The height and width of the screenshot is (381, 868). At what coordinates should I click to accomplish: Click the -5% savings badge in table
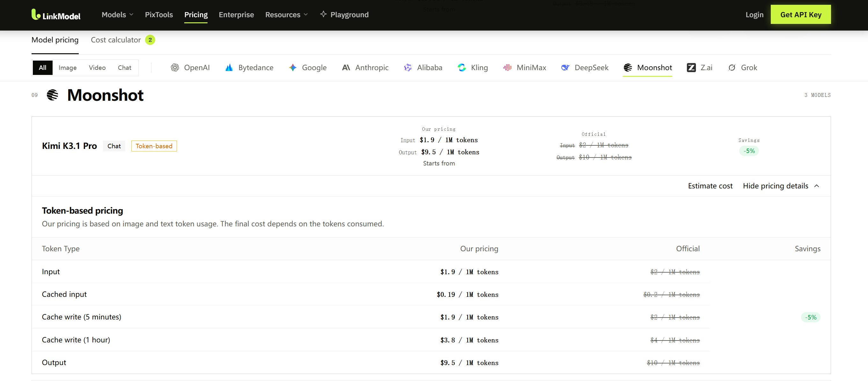pyautogui.click(x=811, y=317)
